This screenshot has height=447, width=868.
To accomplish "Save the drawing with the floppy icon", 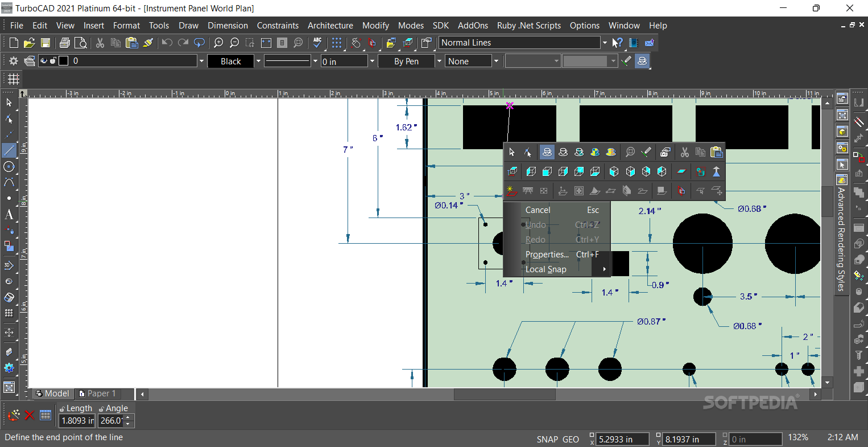I will (45, 43).
